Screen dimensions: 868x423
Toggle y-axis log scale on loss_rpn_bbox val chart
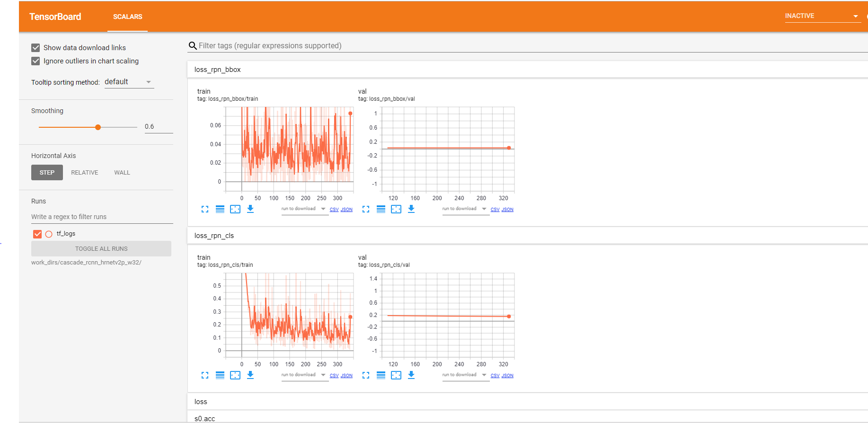click(381, 209)
